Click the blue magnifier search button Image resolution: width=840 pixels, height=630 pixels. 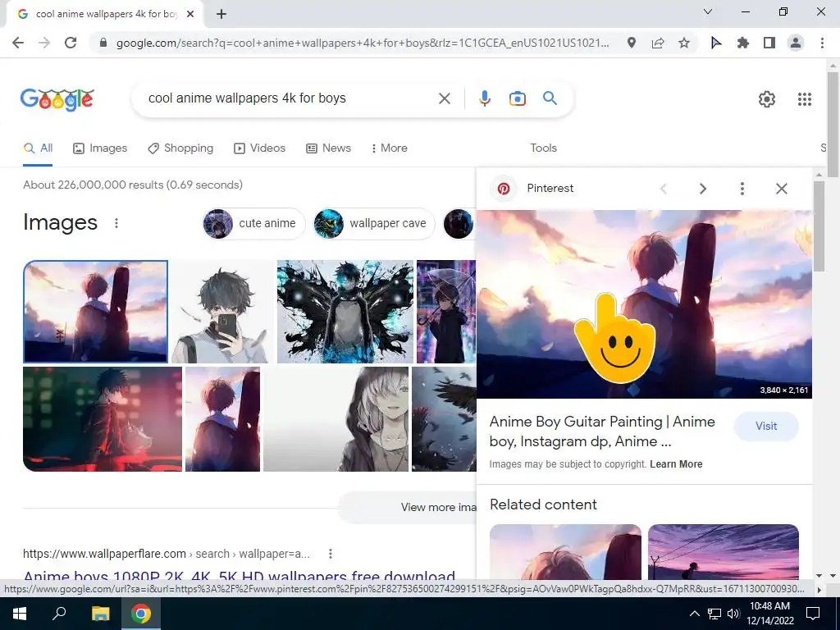(550, 98)
